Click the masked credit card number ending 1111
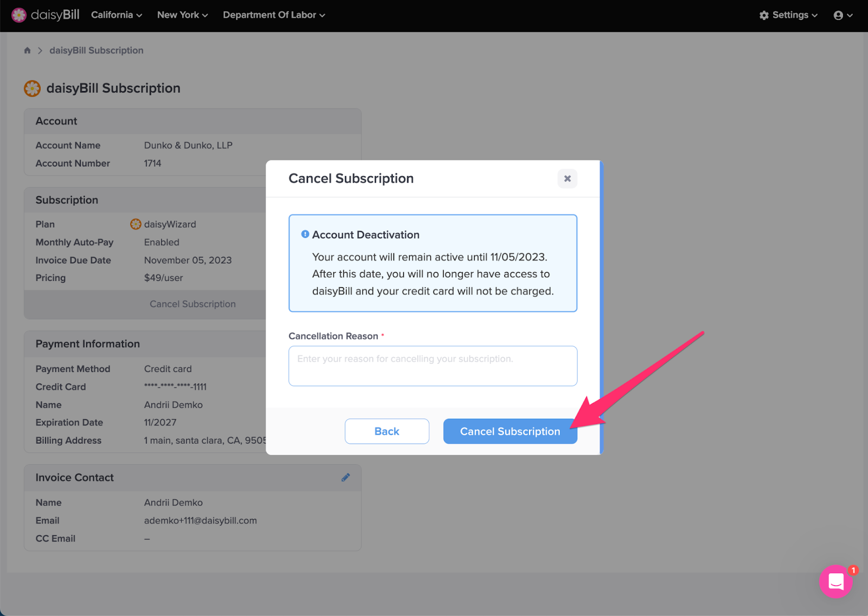Viewport: 868px width, 616px height. [175, 387]
